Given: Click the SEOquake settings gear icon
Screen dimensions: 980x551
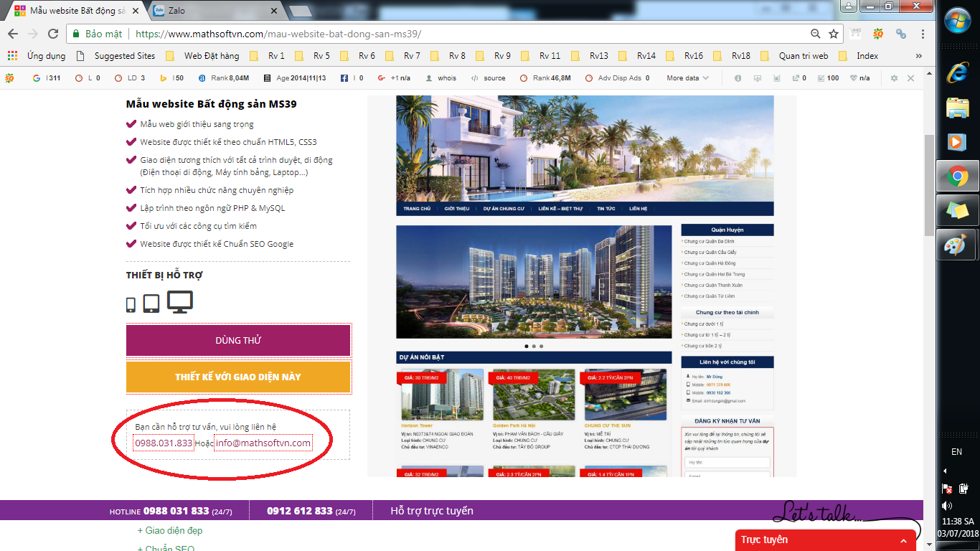Looking at the screenshot, I should [x=894, y=78].
